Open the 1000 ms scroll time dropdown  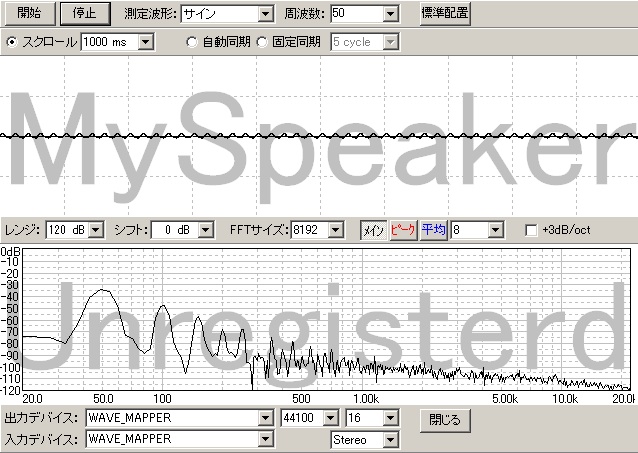[117, 42]
